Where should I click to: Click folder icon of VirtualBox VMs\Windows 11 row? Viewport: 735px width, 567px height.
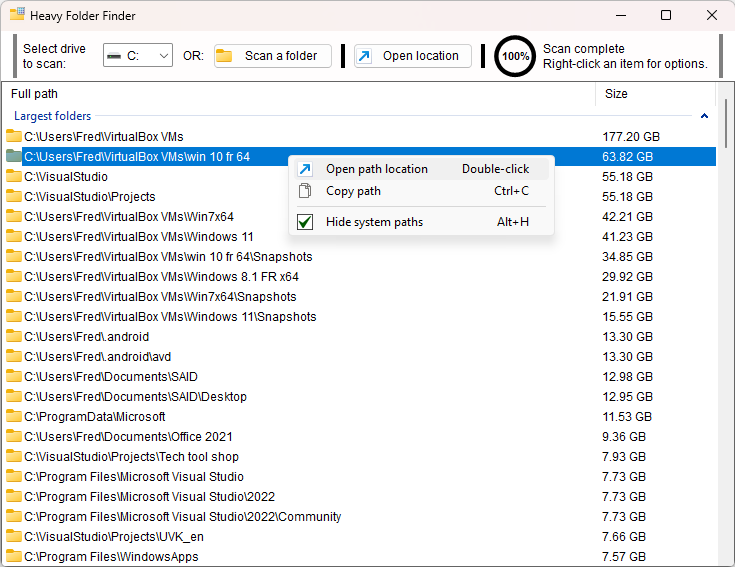tap(14, 237)
